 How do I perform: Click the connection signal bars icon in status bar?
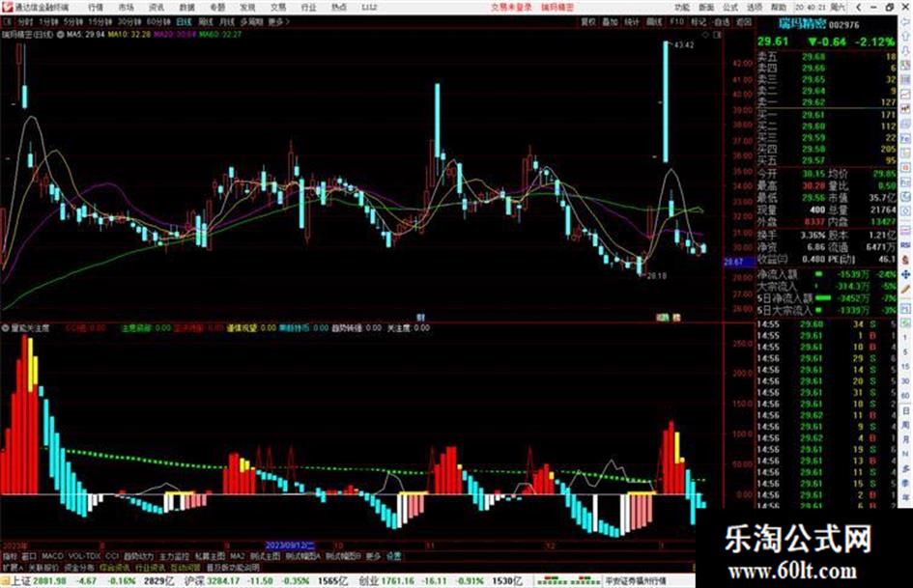pos(567,580)
